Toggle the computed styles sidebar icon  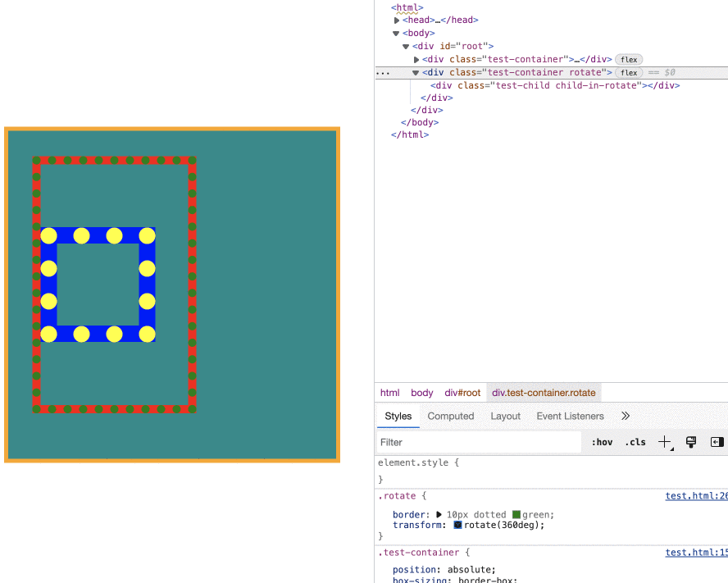coord(717,442)
